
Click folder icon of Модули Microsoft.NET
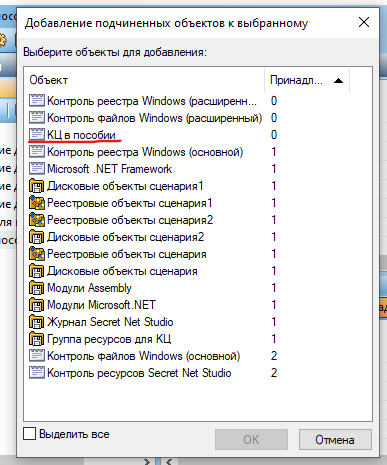point(37,305)
